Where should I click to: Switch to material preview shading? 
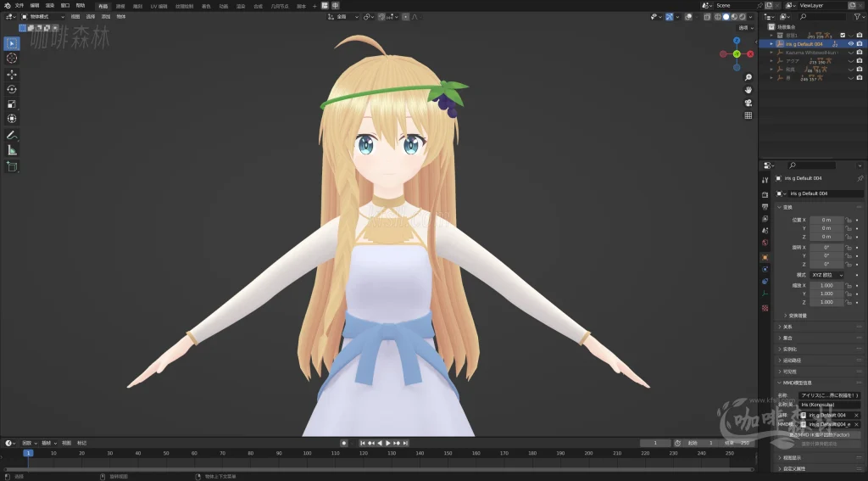(x=734, y=17)
